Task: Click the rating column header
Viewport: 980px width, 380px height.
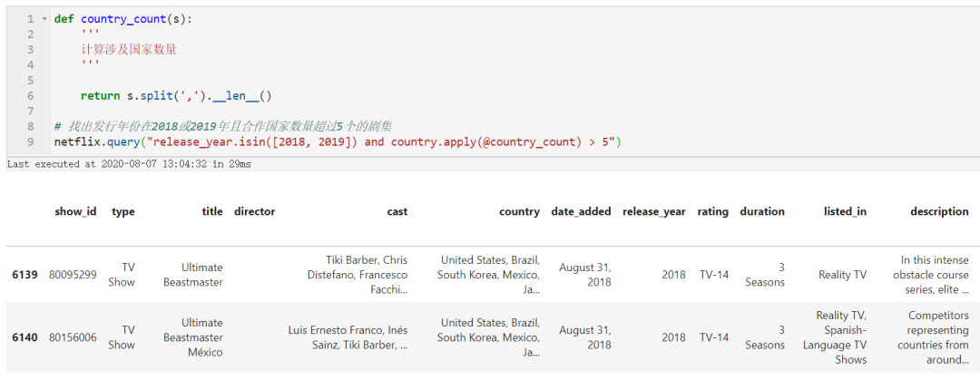Action: point(713,211)
